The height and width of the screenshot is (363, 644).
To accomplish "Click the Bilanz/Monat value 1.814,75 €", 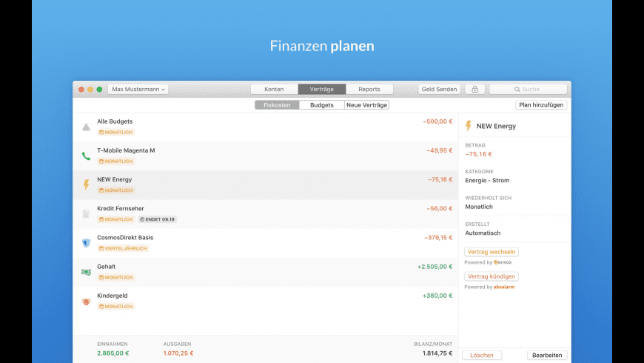I will [437, 353].
